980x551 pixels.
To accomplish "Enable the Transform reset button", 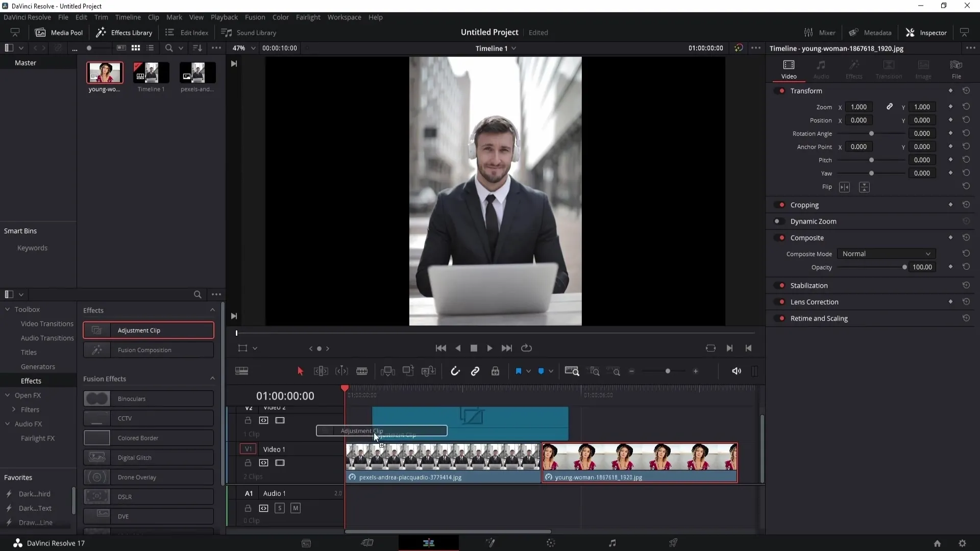I will (x=967, y=90).
